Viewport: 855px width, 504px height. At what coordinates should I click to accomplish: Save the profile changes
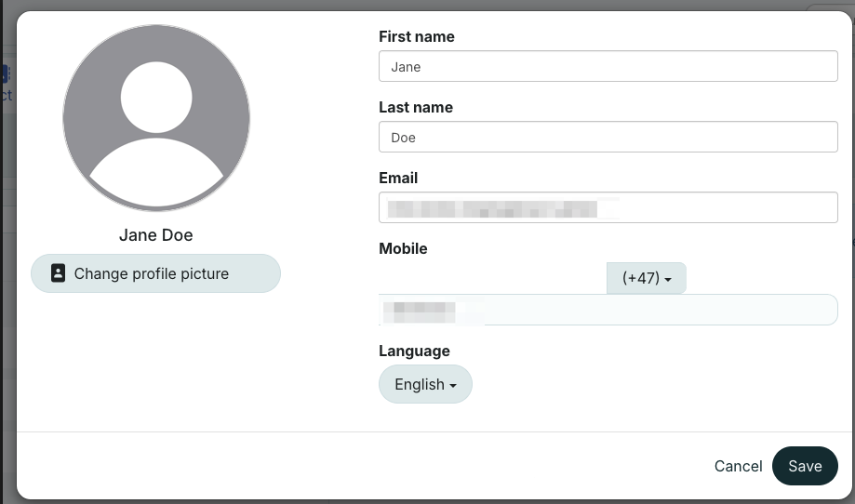tap(805, 466)
